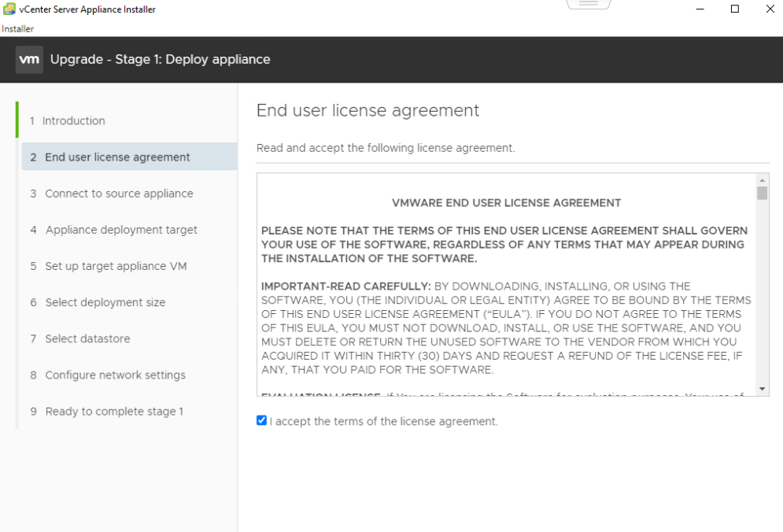Click the license text scrollbar thumb
Screen dimensions: 783x532
click(762, 194)
